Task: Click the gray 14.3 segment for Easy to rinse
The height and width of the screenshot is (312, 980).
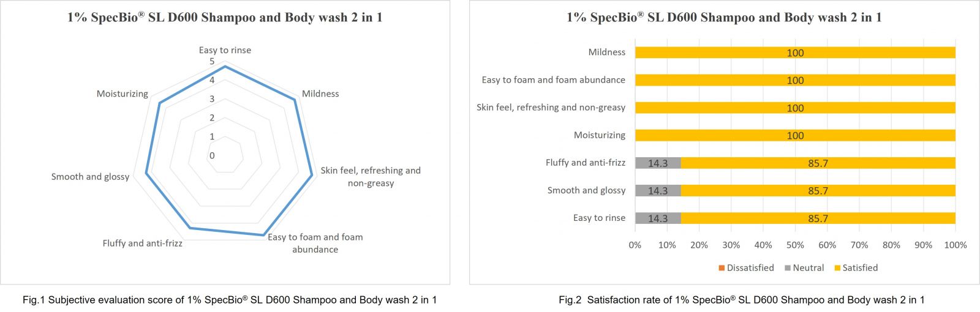Action: click(x=658, y=218)
